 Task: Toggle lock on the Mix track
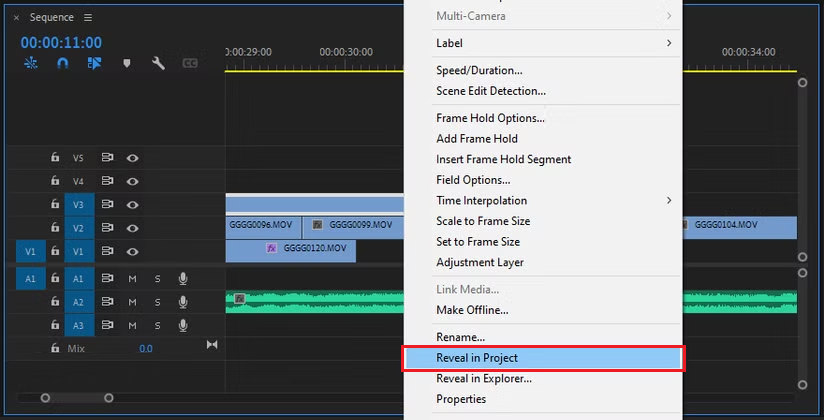(55, 348)
